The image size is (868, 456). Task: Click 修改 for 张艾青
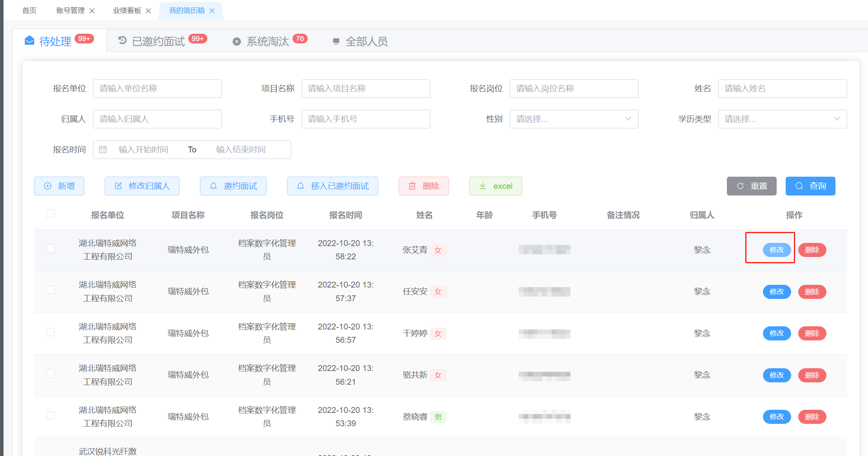tap(777, 250)
